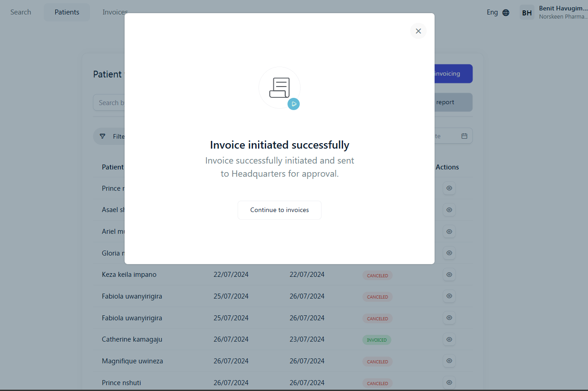This screenshot has width=588, height=391.
Task: View details for Prince nshuti
Action: (x=449, y=383)
